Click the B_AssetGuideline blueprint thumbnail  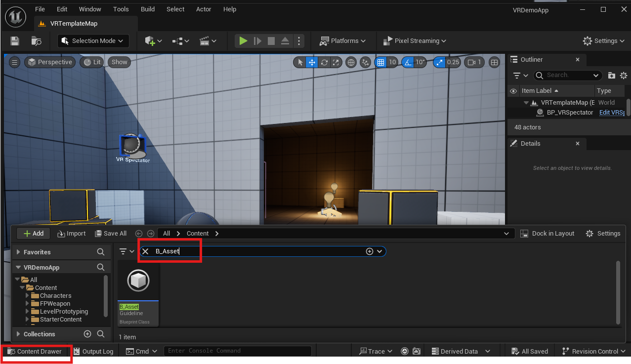(138, 281)
